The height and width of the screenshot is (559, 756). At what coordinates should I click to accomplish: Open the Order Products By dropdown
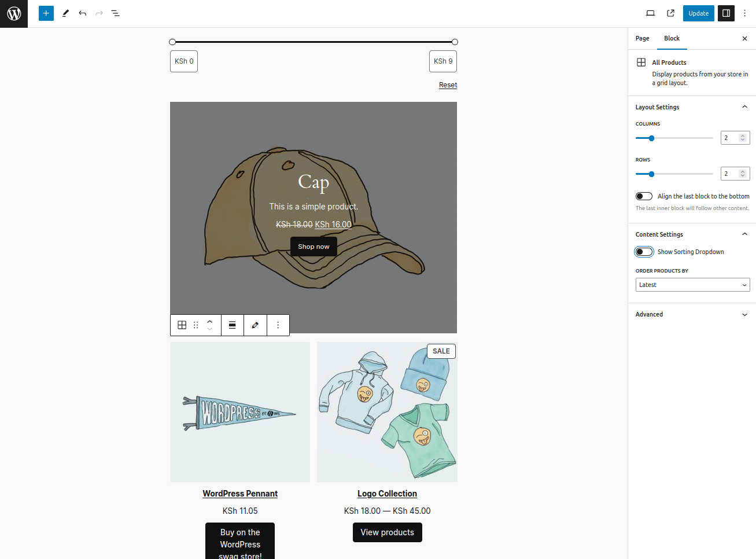tap(692, 285)
